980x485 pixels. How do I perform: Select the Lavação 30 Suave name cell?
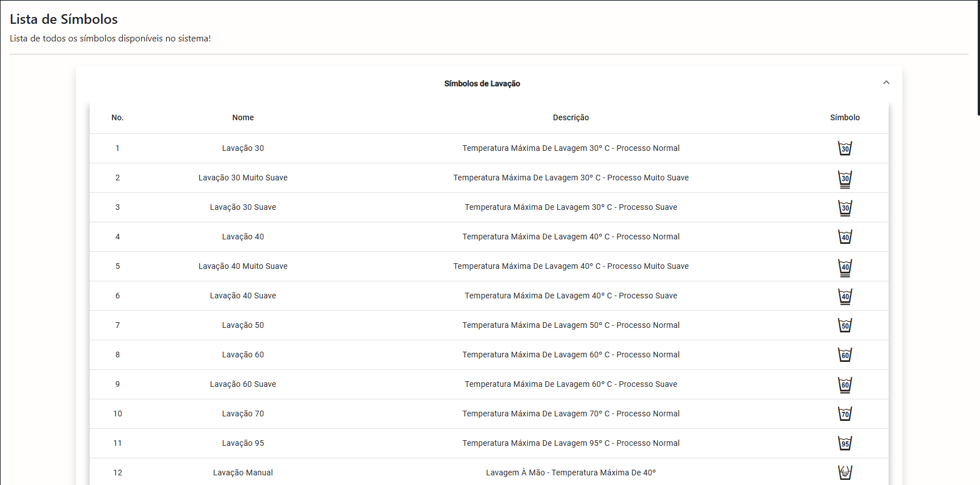(x=243, y=207)
